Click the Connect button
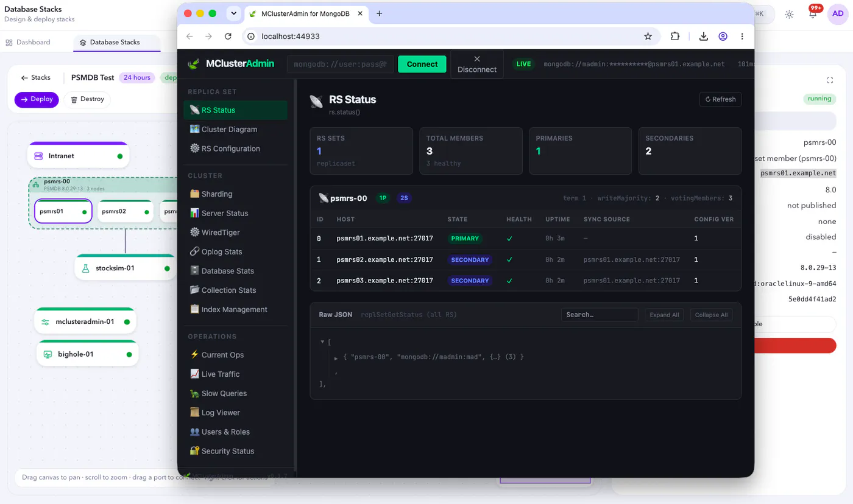853x504 pixels. click(x=422, y=64)
